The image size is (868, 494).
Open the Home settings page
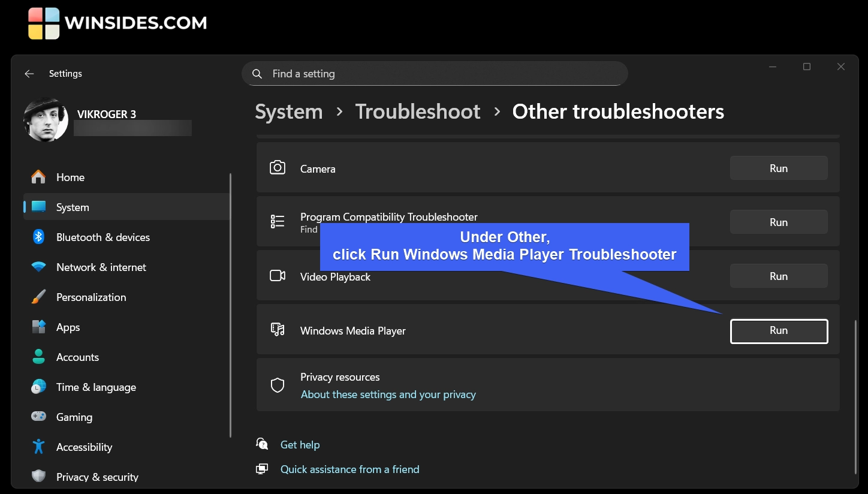(x=70, y=177)
